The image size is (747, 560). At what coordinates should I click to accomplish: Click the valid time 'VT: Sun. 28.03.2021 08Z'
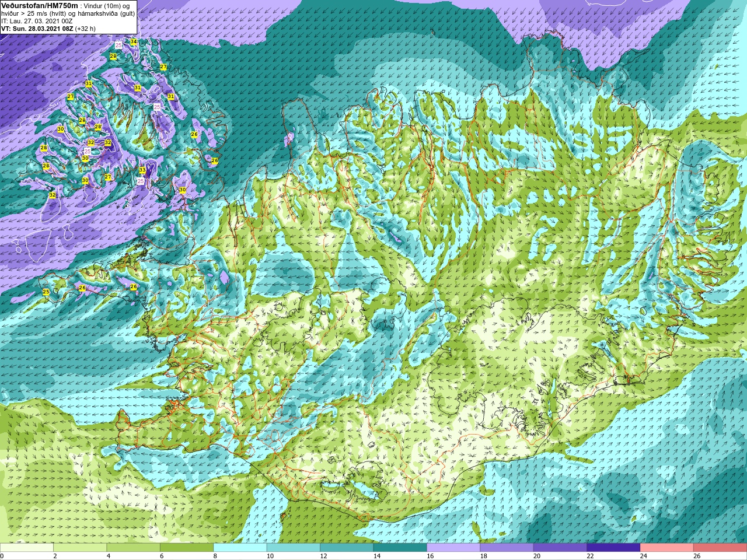(x=37, y=29)
